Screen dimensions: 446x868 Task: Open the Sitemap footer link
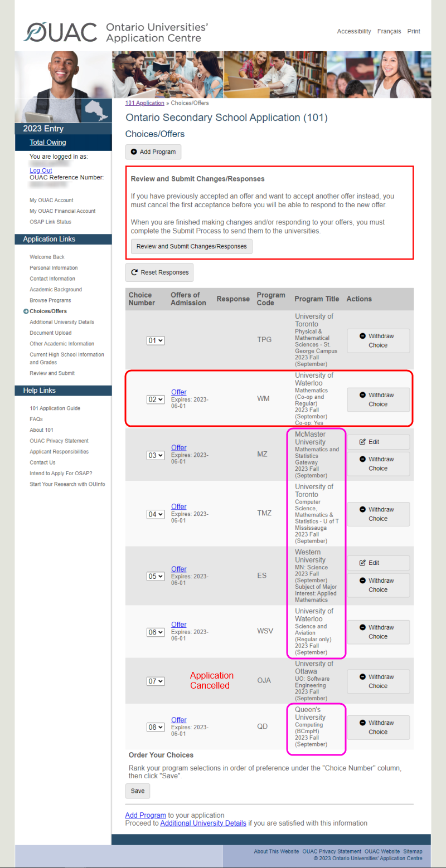(x=413, y=851)
